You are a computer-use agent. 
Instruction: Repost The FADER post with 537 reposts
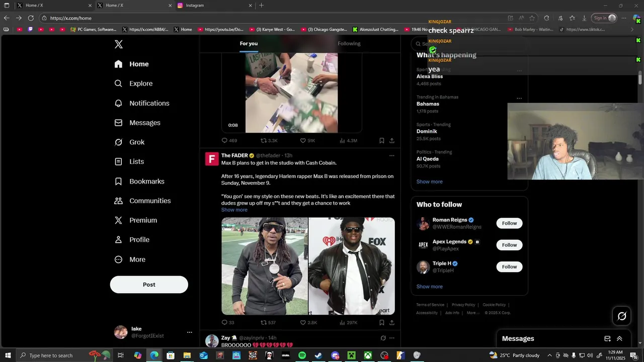(x=268, y=323)
